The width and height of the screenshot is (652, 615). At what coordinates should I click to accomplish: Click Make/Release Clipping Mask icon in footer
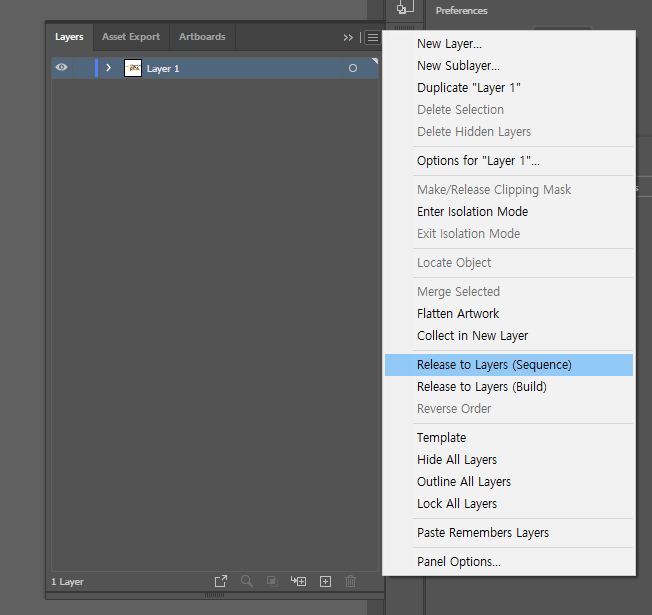[x=272, y=581]
